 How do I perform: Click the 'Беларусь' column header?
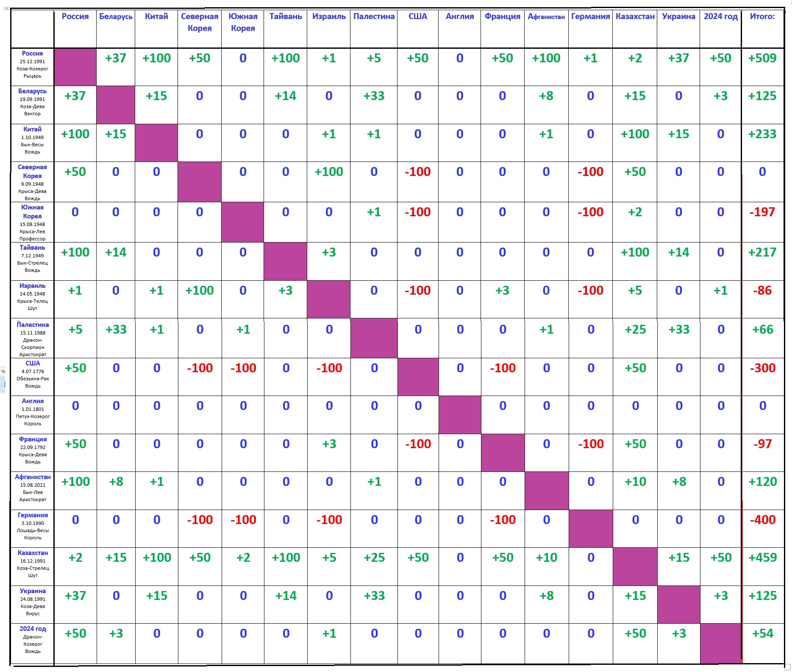point(116,17)
